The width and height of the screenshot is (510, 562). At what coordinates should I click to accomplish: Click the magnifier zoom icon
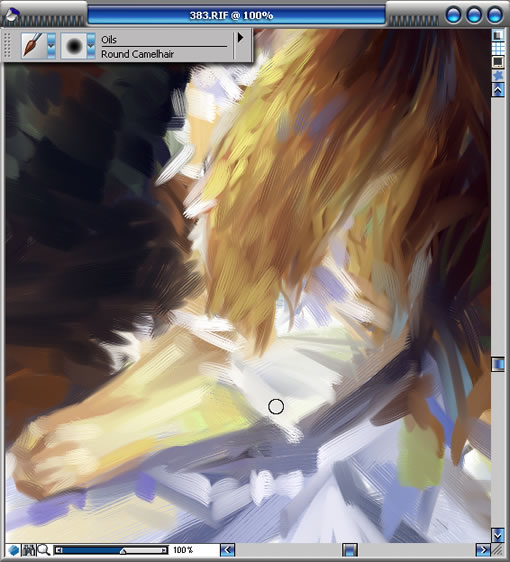tap(44, 550)
